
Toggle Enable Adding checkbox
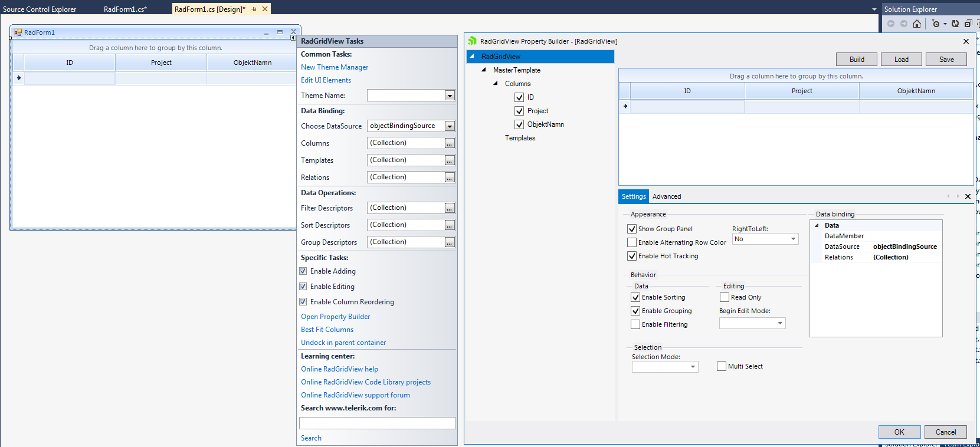[303, 271]
